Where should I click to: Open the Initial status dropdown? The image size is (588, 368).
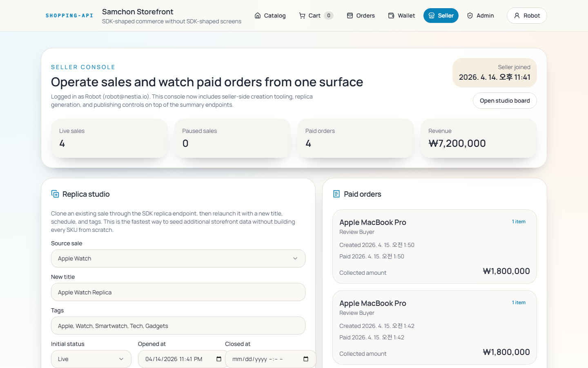pyautogui.click(x=91, y=359)
